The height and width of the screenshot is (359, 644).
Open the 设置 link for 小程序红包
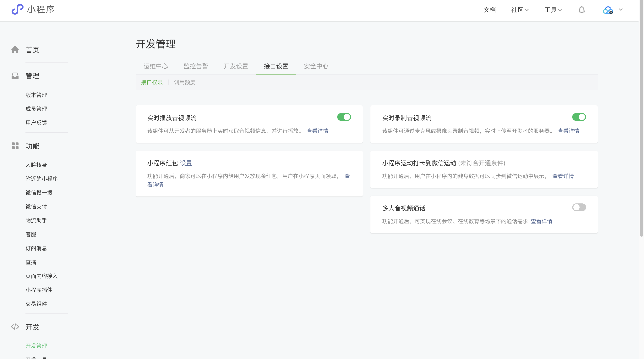pos(186,163)
